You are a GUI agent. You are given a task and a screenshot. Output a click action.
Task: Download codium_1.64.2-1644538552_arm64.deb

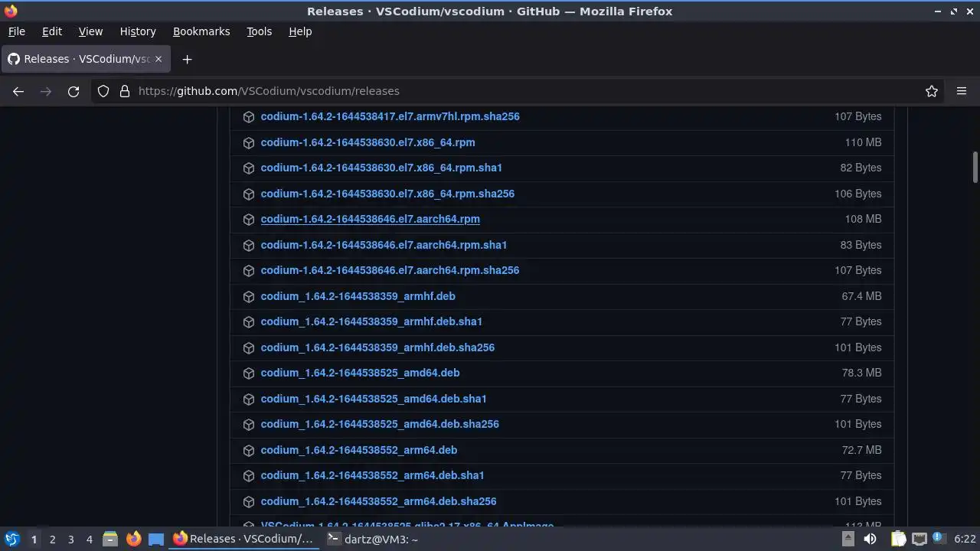tap(358, 450)
